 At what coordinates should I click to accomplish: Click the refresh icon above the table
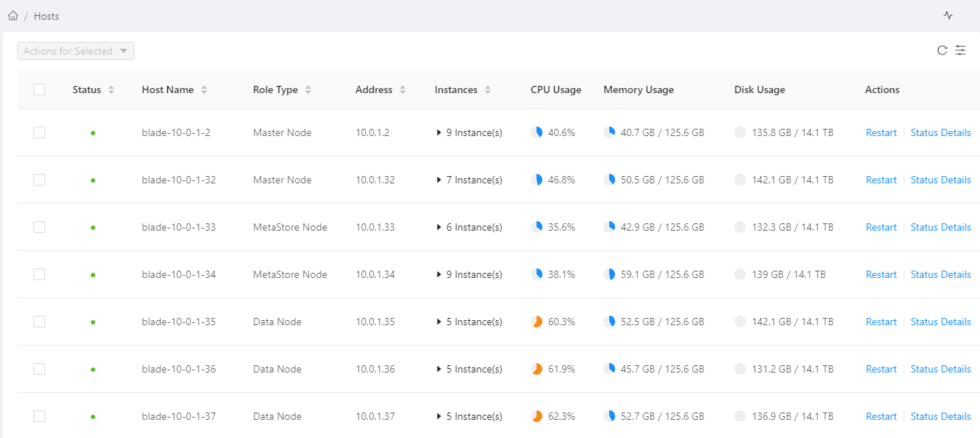coord(941,50)
